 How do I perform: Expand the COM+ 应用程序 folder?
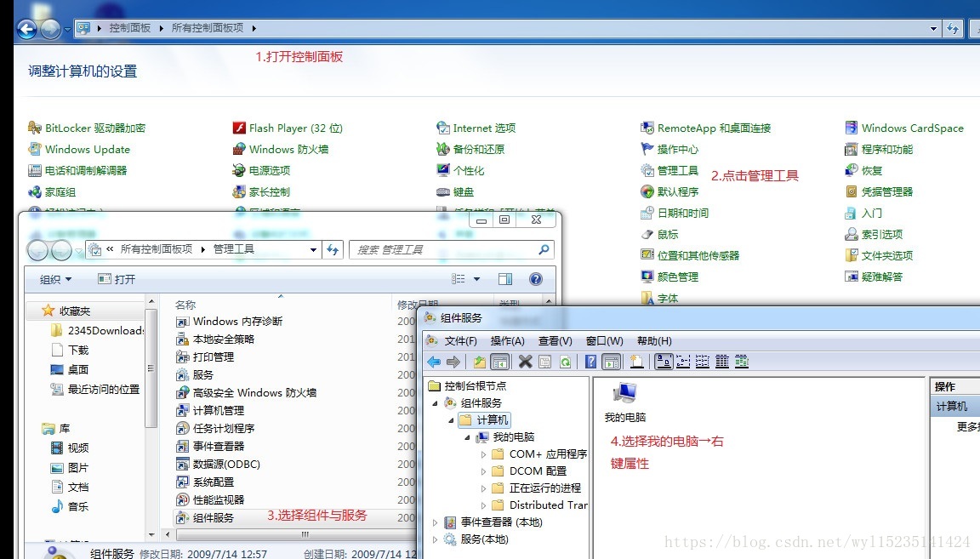[483, 454]
